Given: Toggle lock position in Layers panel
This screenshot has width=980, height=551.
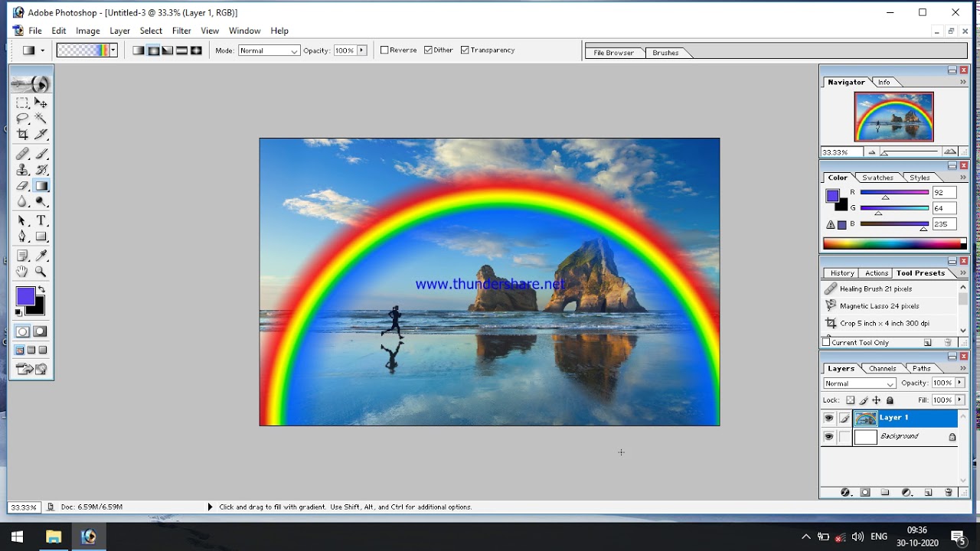Looking at the screenshot, I should tap(877, 400).
